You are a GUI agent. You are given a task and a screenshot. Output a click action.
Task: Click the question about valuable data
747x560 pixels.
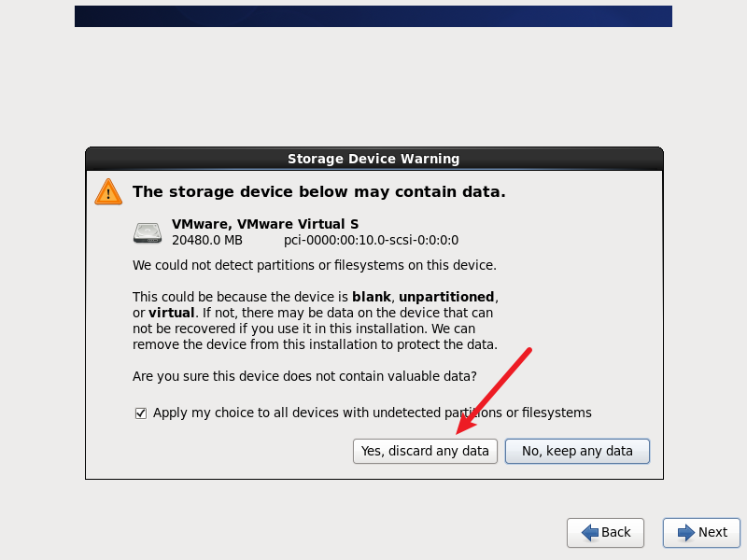[304, 377]
